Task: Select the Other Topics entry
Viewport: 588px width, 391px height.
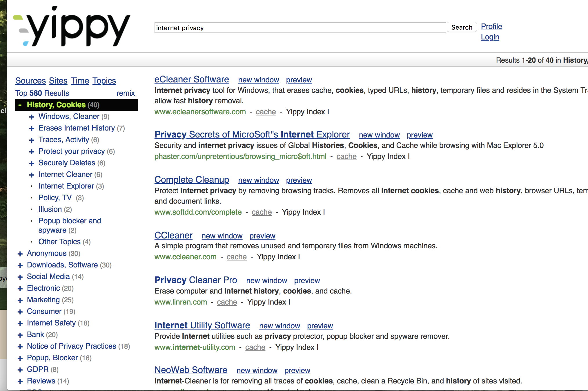Action: 59,242
